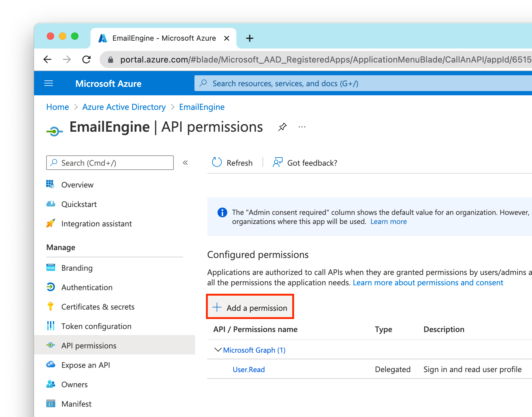Click the browser forward arrow

[67, 59]
